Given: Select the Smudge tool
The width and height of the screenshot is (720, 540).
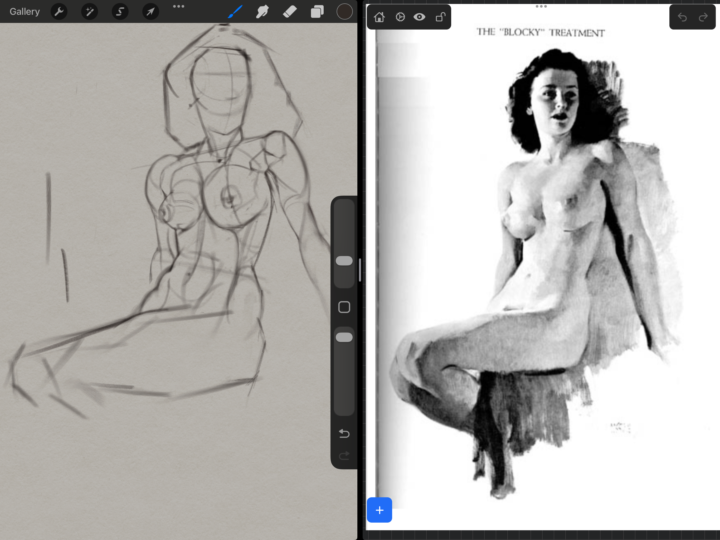Looking at the screenshot, I should (262, 11).
